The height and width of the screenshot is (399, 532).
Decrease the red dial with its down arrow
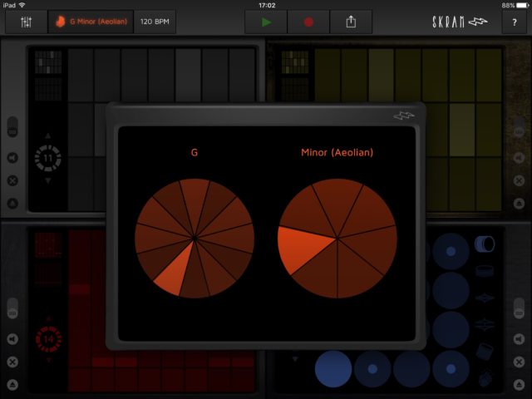click(x=48, y=360)
